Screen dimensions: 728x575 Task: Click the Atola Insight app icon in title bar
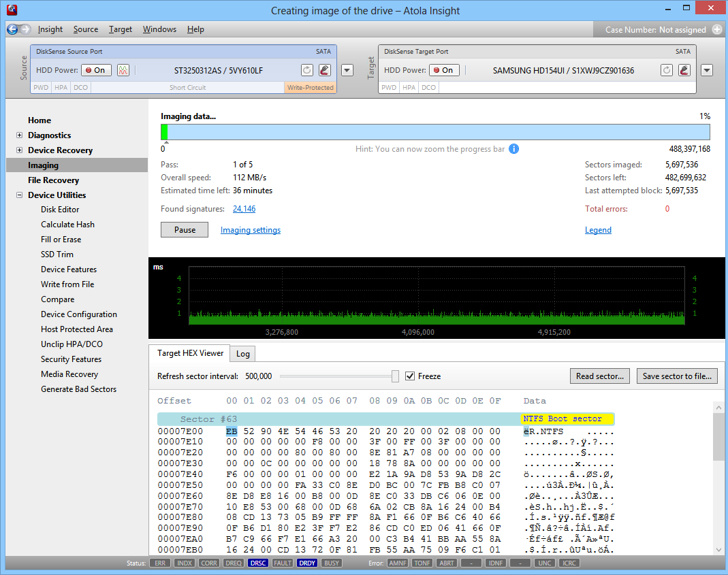click(12, 10)
